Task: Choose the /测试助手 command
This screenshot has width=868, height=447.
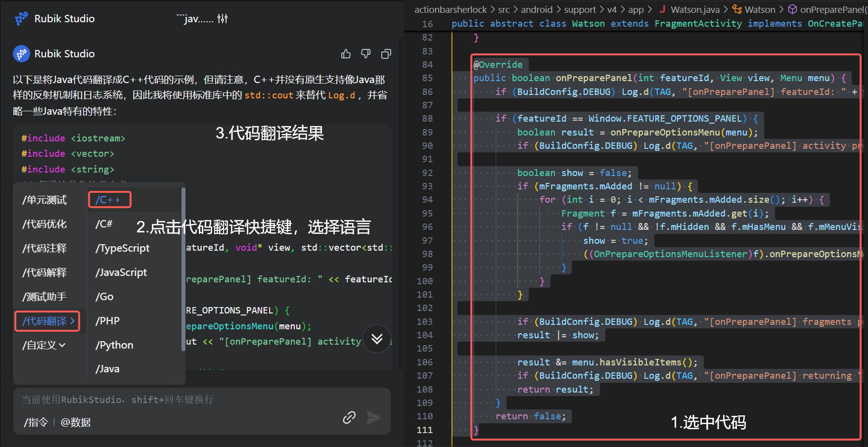Action: tap(45, 297)
